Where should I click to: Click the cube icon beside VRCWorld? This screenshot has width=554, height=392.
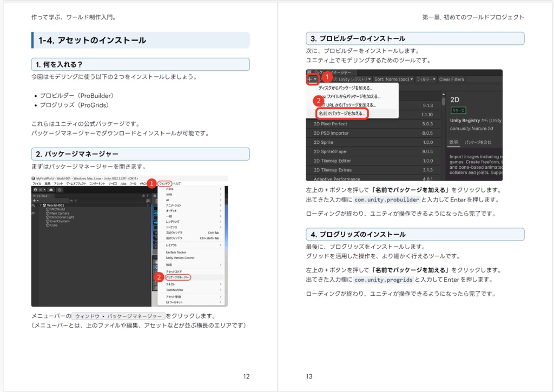tap(47, 209)
